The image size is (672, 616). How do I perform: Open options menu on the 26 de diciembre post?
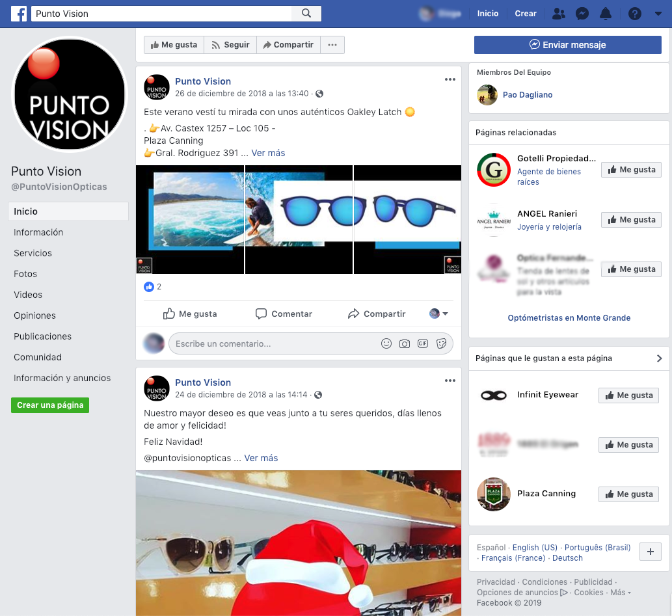450,79
